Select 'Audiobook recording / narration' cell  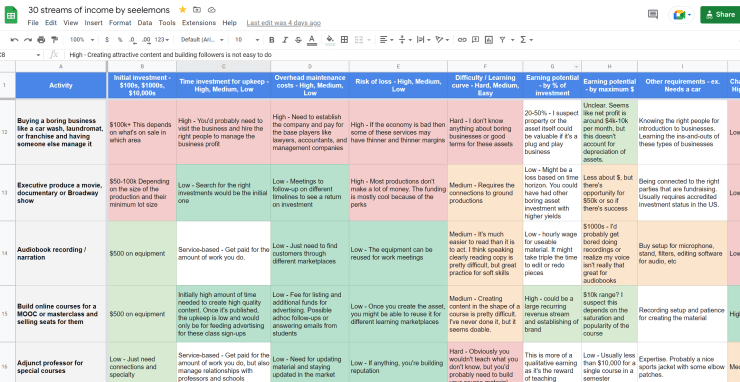click(61, 253)
